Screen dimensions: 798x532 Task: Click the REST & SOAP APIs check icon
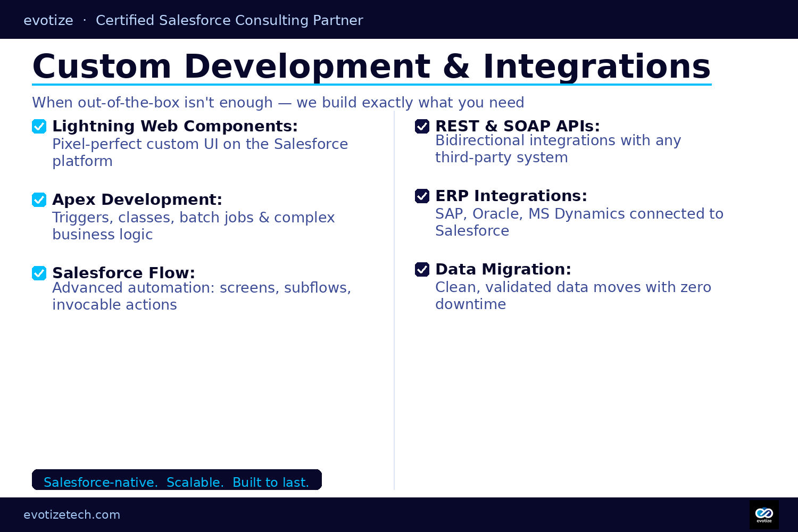(422, 127)
